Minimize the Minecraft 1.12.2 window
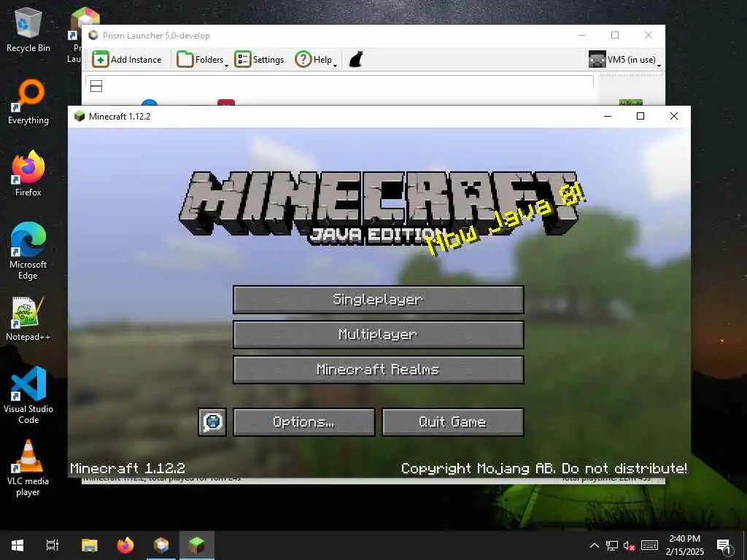Image resolution: width=747 pixels, height=560 pixels. point(608,116)
